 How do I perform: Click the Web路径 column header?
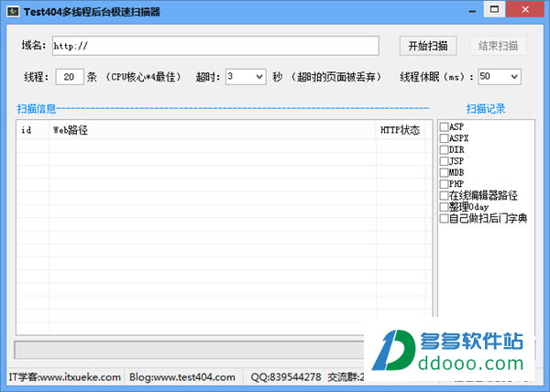[213, 130]
